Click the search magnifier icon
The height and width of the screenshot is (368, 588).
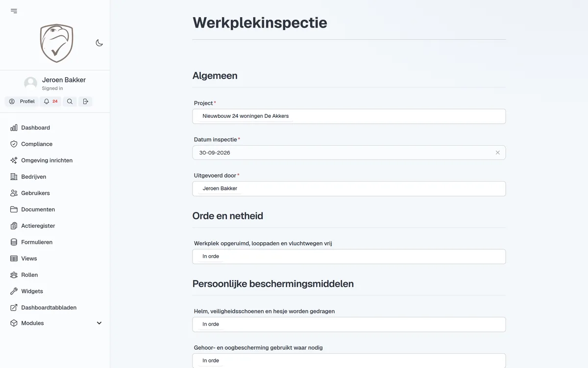click(70, 102)
